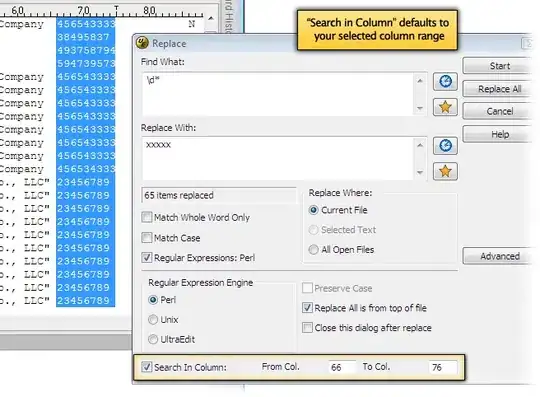This screenshot has height=397, width=540.
Task: Expand options with Advanced button
Action: pos(499,256)
